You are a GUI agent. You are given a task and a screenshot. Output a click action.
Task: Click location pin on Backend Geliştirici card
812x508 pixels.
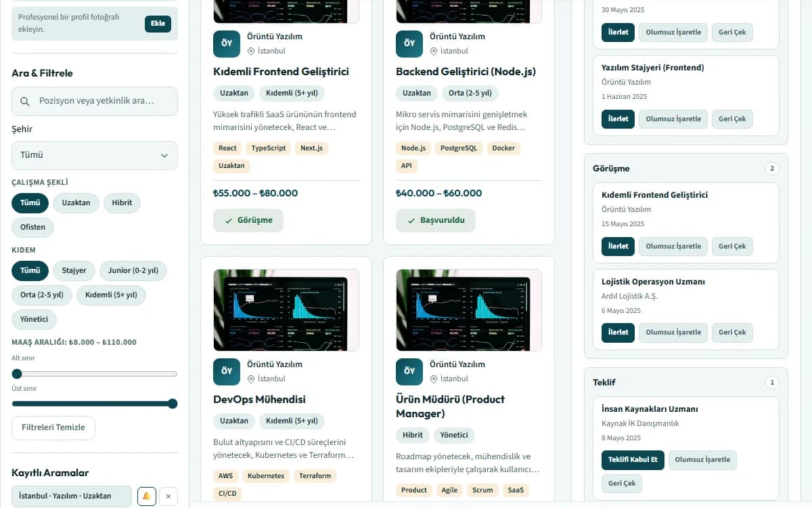434,51
